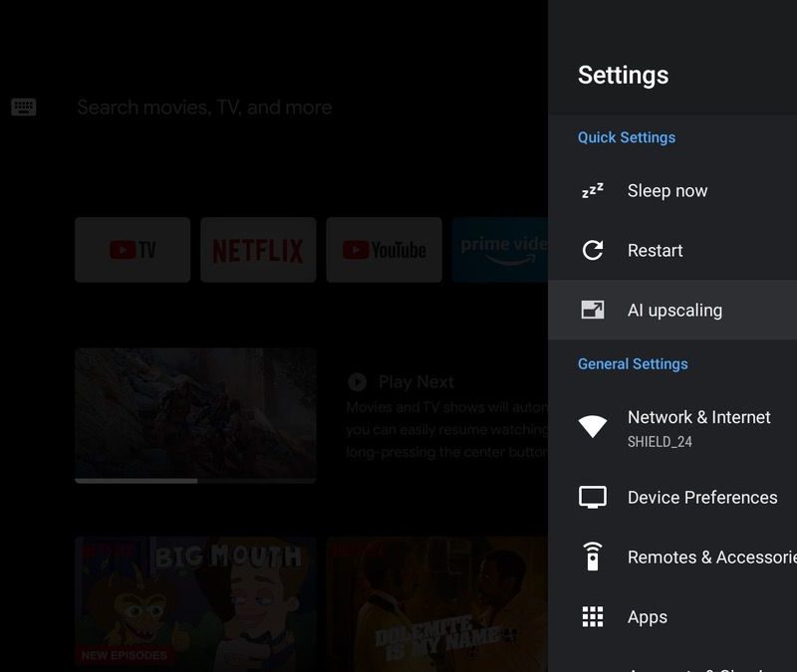Click the keyboard icon beside search
Screen dimensions: 797x672
coord(24,108)
